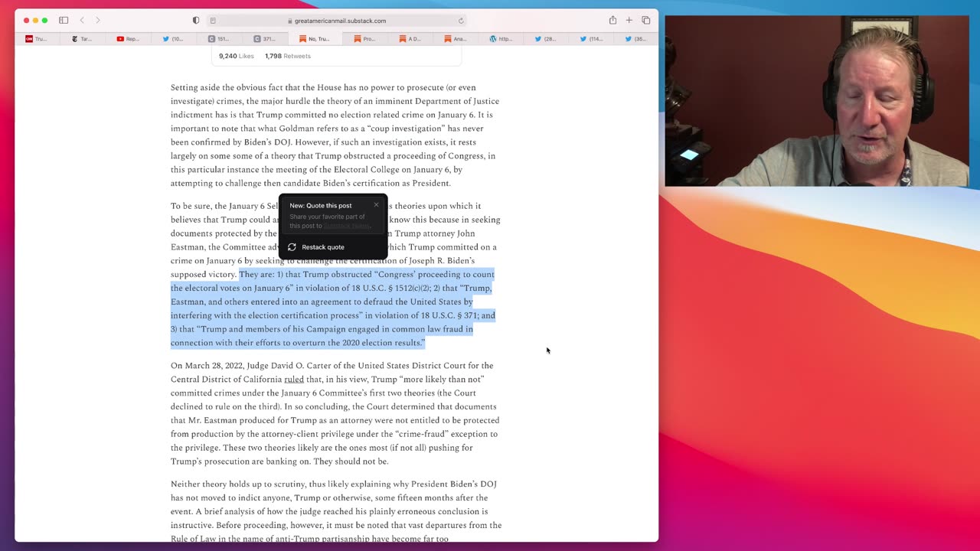Show the tab overview icon

[646, 21]
